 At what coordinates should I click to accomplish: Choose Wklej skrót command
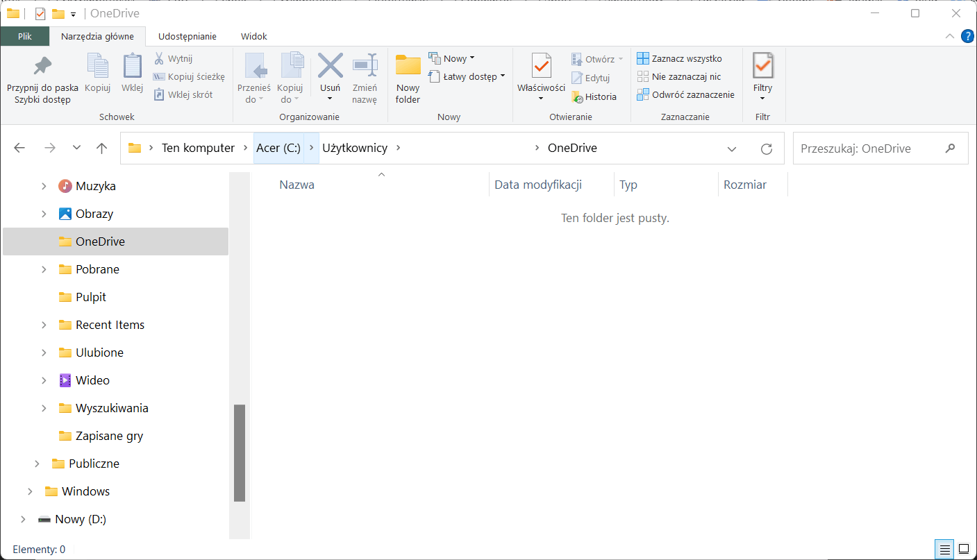tap(183, 95)
